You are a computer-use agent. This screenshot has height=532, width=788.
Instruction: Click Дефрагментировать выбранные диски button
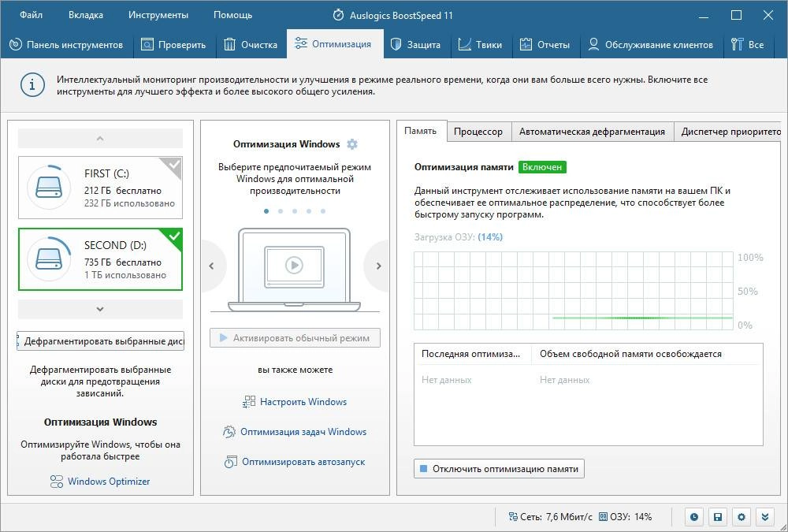click(x=101, y=341)
